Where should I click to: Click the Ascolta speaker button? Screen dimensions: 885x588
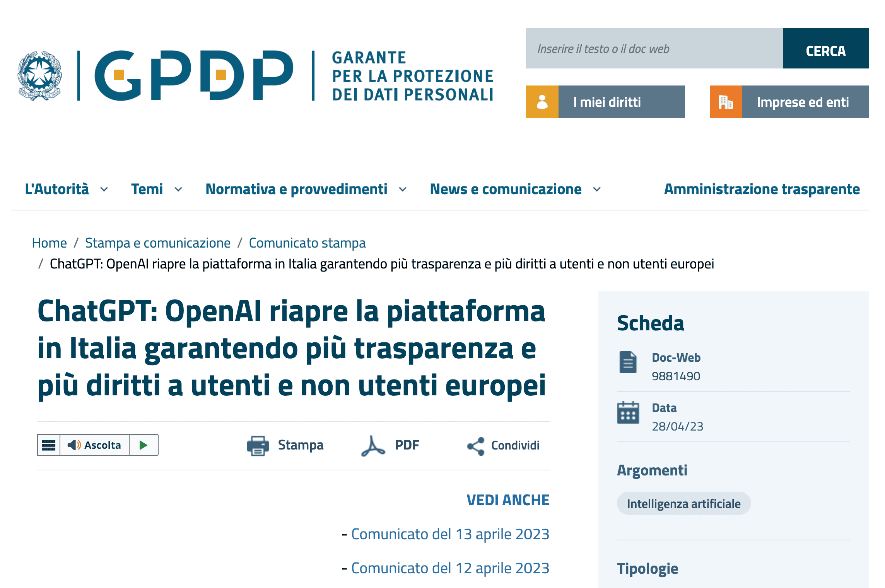pyautogui.click(x=94, y=445)
